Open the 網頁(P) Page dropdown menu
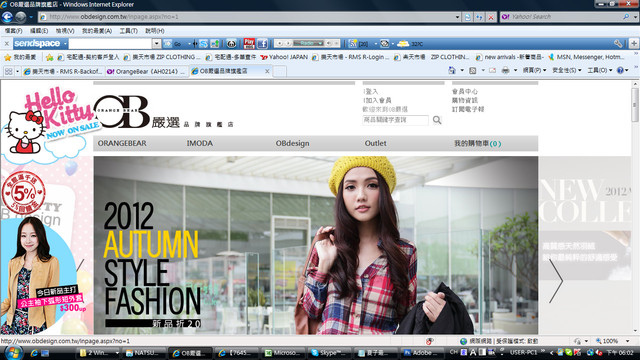Image resolution: width=640 pixels, height=360 pixels. pyautogui.click(x=534, y=70)
